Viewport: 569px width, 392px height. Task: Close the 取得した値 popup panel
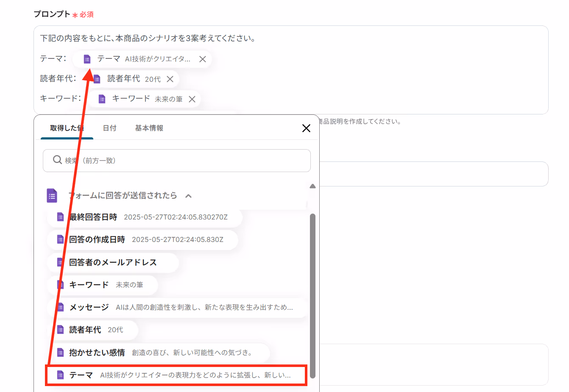tap(306, 128)
